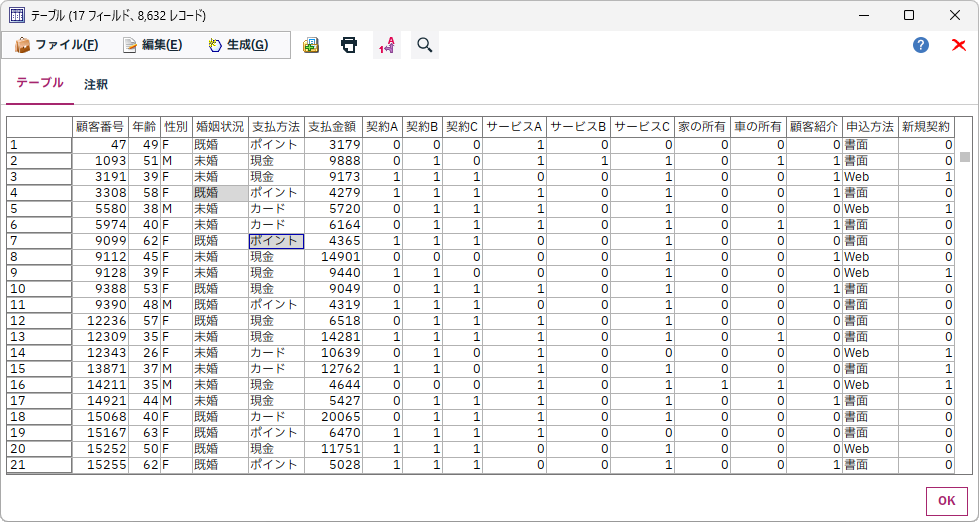Switch to the 注釈 tab
Image resolution: width=979 pixels, height=522 pixels.
(x=96, y=85)
